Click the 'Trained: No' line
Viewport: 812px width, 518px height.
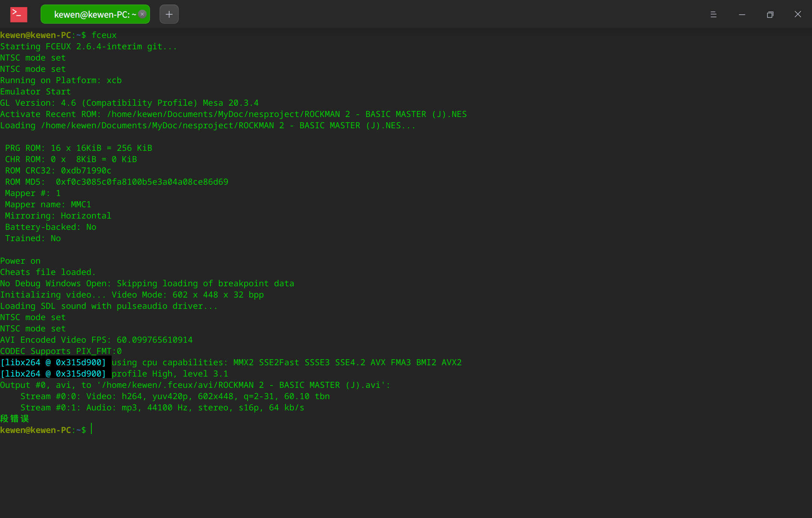click(33, 238)
